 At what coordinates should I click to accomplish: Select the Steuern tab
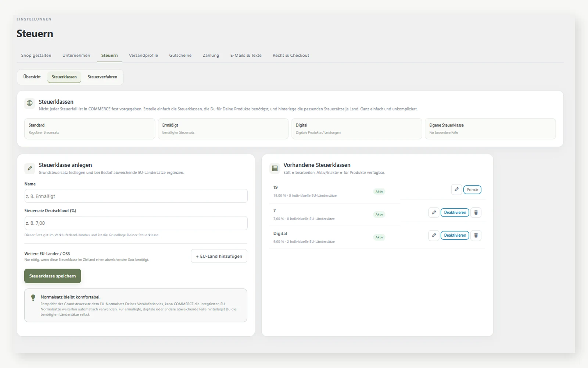pyautogui.click(x=110, y=55)
